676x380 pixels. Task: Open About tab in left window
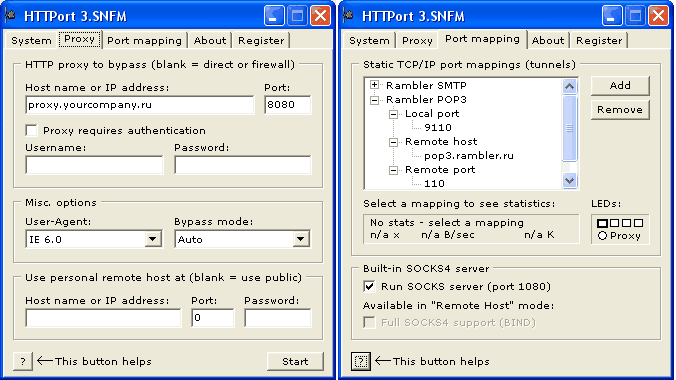pyautogui.click(x=210, y=41)
